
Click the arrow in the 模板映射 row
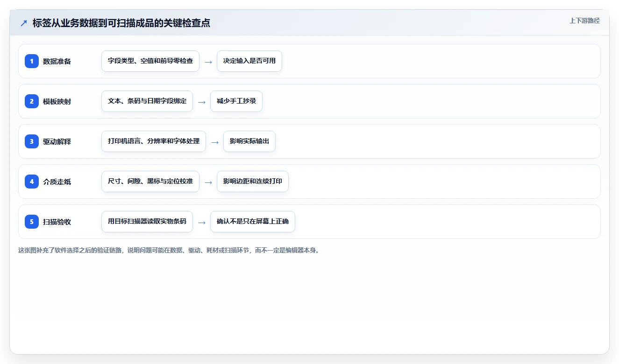coord(202,102)
